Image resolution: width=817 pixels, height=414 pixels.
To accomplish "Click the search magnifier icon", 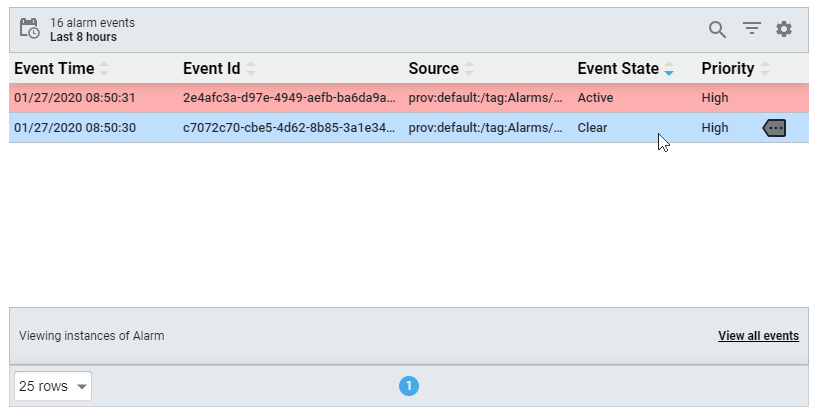I will coord(717,30).
